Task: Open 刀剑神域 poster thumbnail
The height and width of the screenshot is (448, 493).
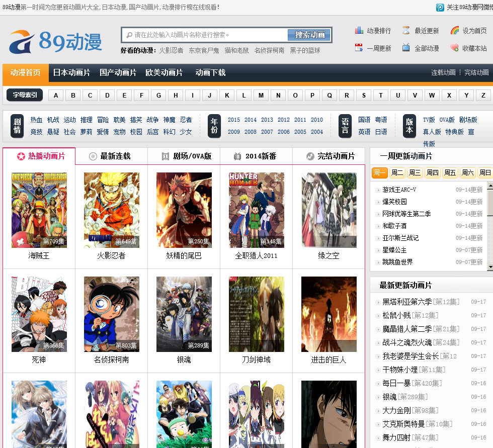Action: tap(256, 314)
